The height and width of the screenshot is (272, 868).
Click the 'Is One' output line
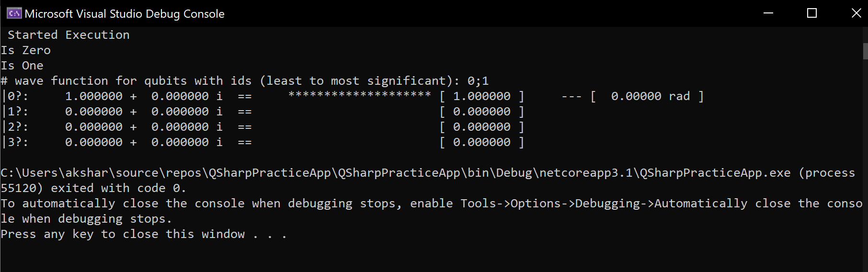[x=22, y=66]
